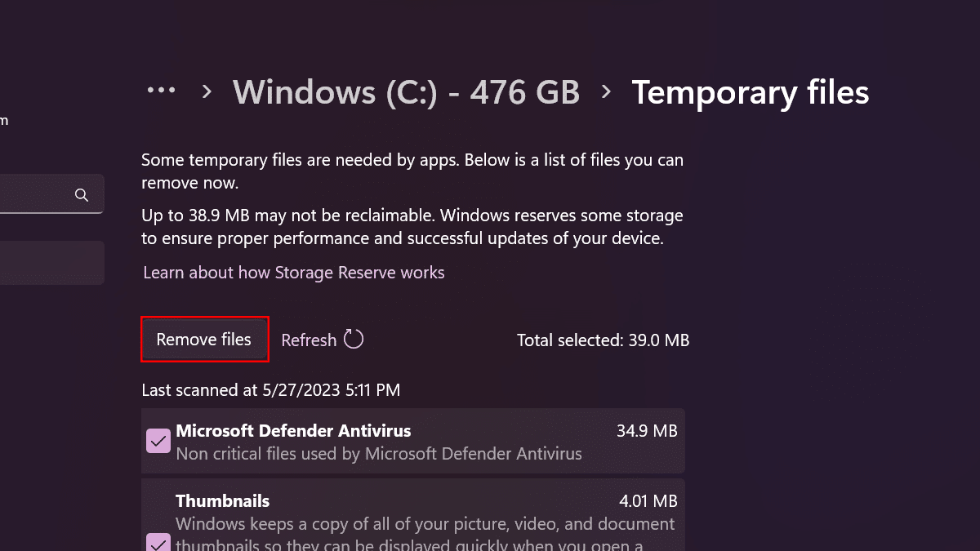Viewport: 980px width, 551px height.
Task: Click the search magnifier icon
Action: (x=82, y=195)
